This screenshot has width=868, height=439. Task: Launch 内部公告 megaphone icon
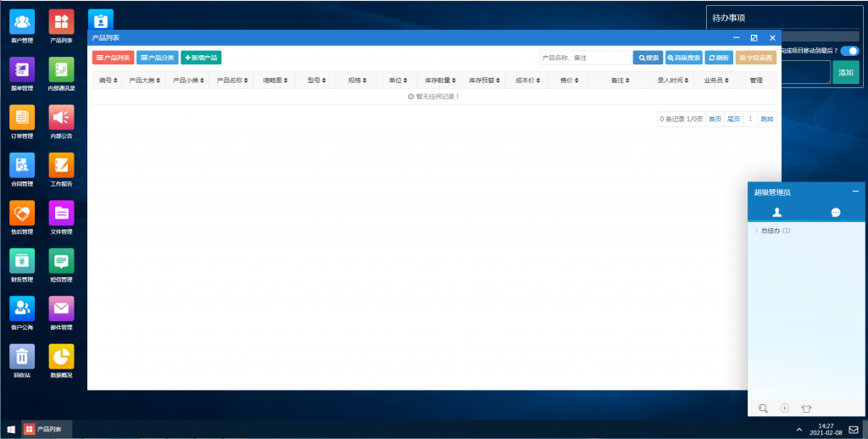coord(61,117)
